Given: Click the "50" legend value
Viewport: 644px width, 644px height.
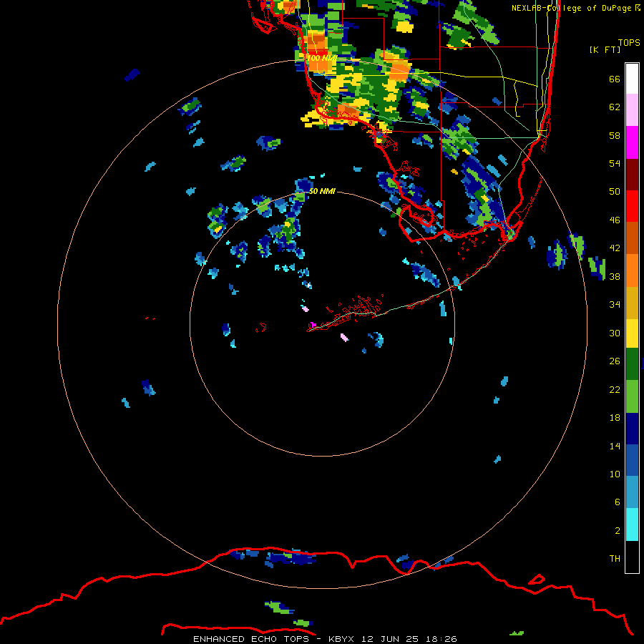Looking at the screenshot, I should click(x=615, y=192).
